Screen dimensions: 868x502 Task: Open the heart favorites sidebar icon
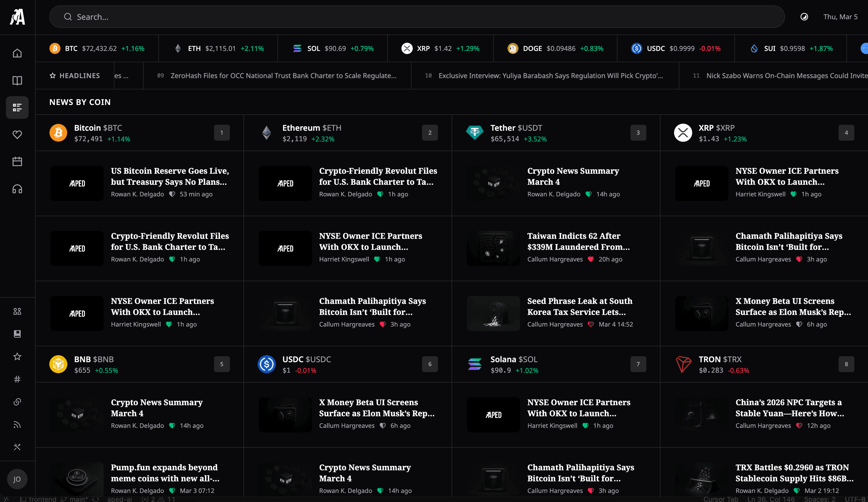pyautogui.click(x=17, y=134)
